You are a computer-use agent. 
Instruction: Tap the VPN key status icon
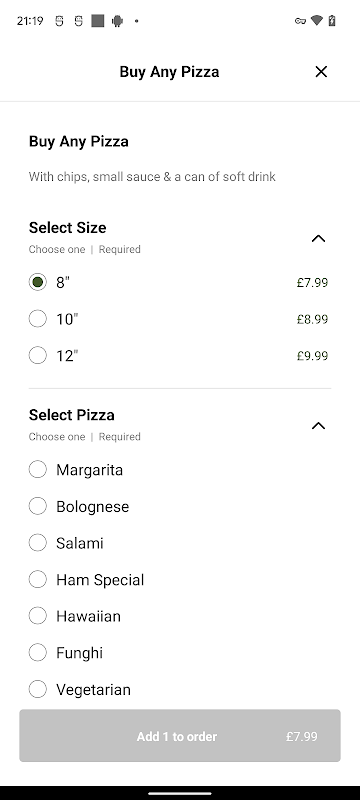(300, 21)
